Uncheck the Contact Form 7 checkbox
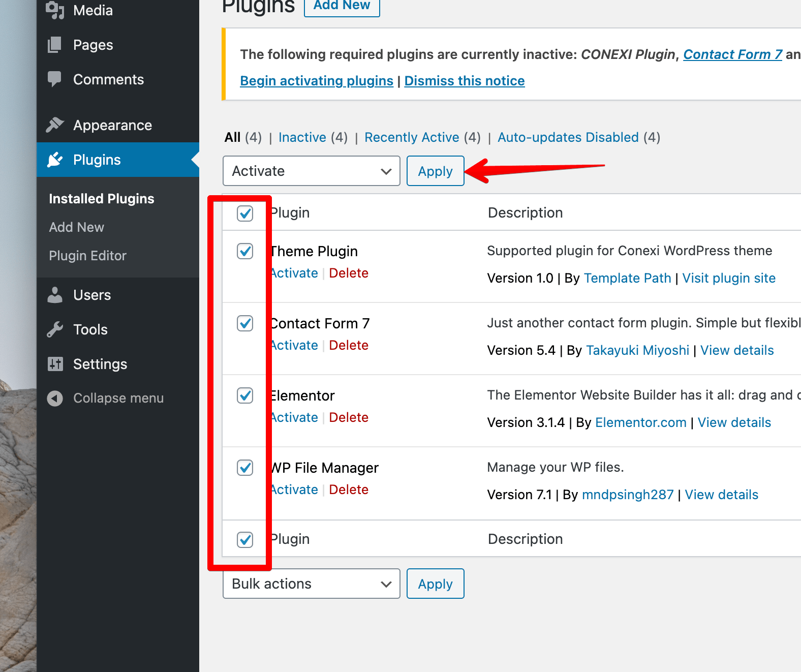Image resolution: width=801 pixels, height=672 pixels. click(245, 323)
